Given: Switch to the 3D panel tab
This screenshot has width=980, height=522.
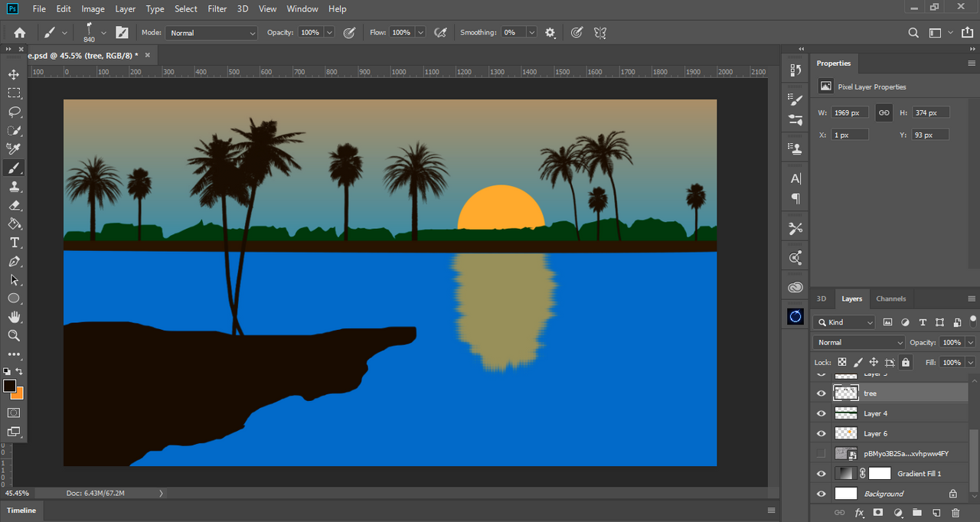Looking at the screenshot, I should 822,299.
